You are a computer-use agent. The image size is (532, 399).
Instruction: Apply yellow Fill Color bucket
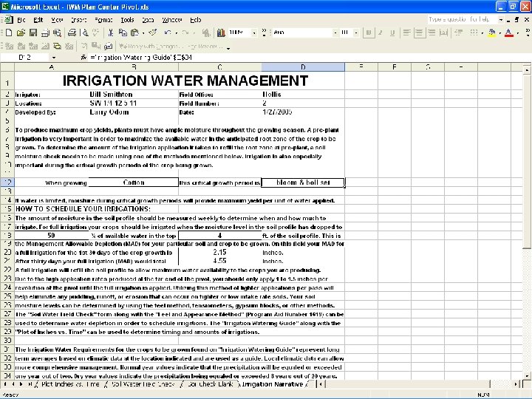click(491, 33)
